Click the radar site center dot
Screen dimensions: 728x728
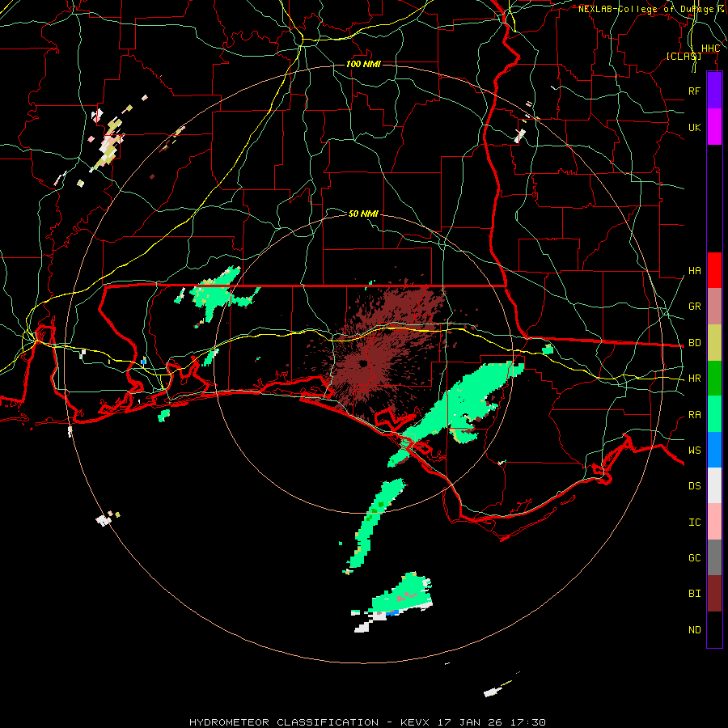(x=363, y=363)
